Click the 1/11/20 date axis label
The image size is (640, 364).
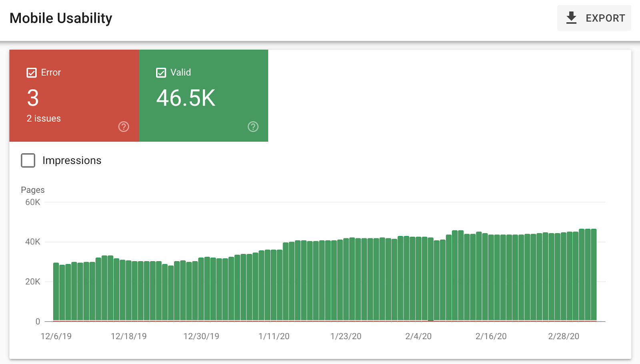pos(275,336)
